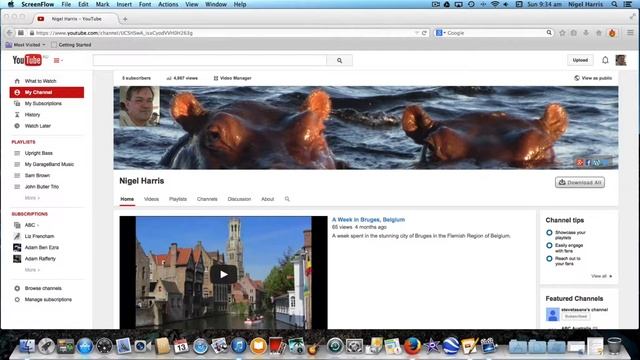This screenshot has height=360, width=640.
Task: Play the Bruges video
Action: 223,274
